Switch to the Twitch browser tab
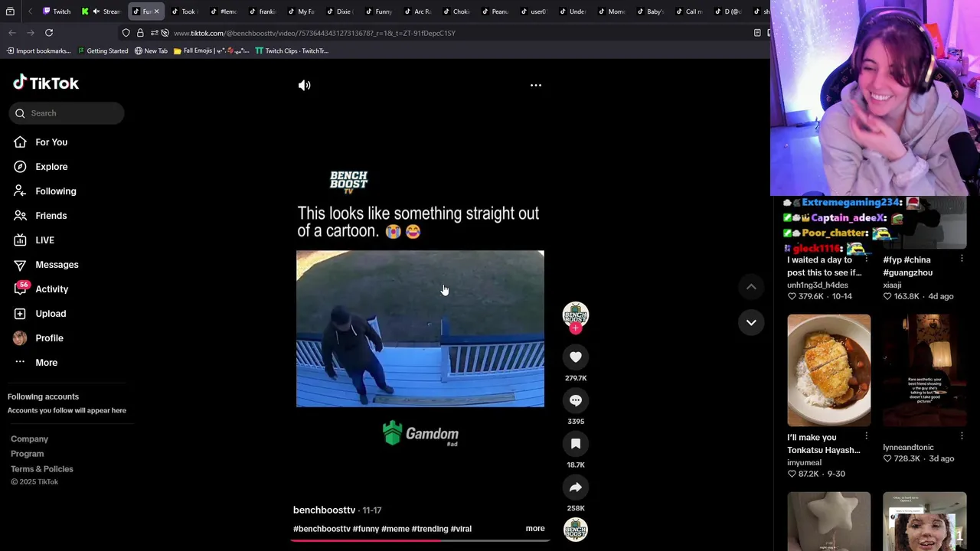The image size is (980, 551). click(x=57, y=11)
